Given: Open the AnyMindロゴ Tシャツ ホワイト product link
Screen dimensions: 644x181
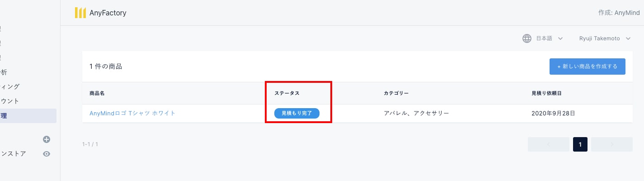Looking at the screenshot, I should pyautogui.click(x=132, y=113).
